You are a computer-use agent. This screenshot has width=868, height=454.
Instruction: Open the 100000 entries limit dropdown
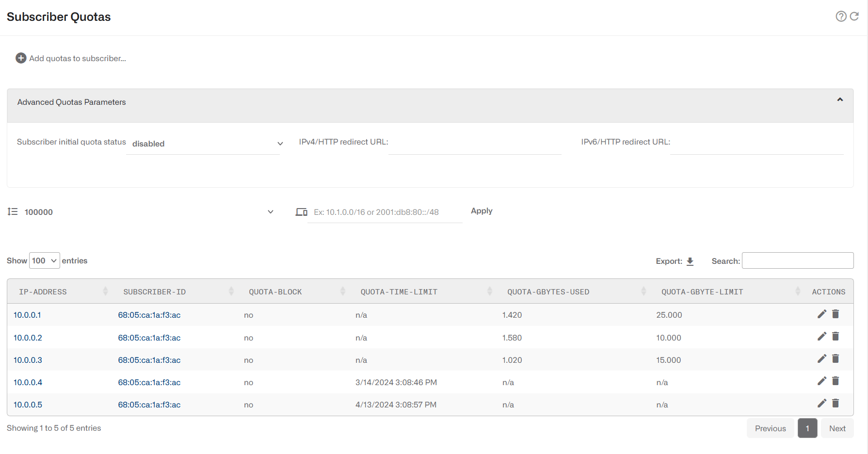271,211
